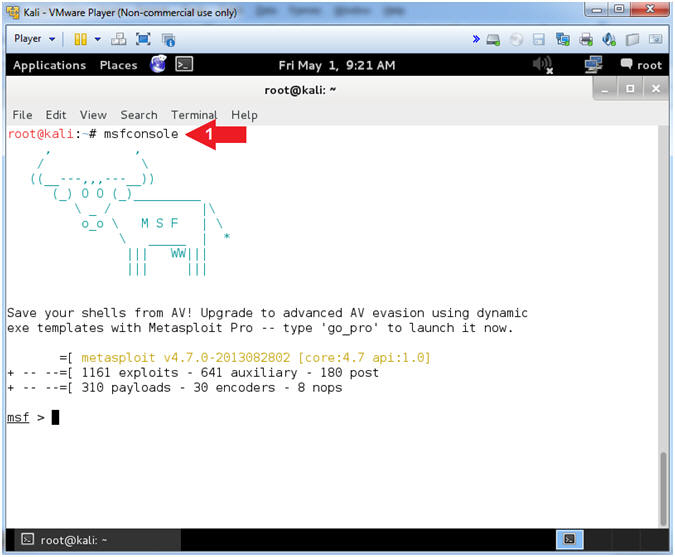Click the terminal title 'root@kali: ~'
The width and height of the screenshot is (675, 557).
click(300, 90)
